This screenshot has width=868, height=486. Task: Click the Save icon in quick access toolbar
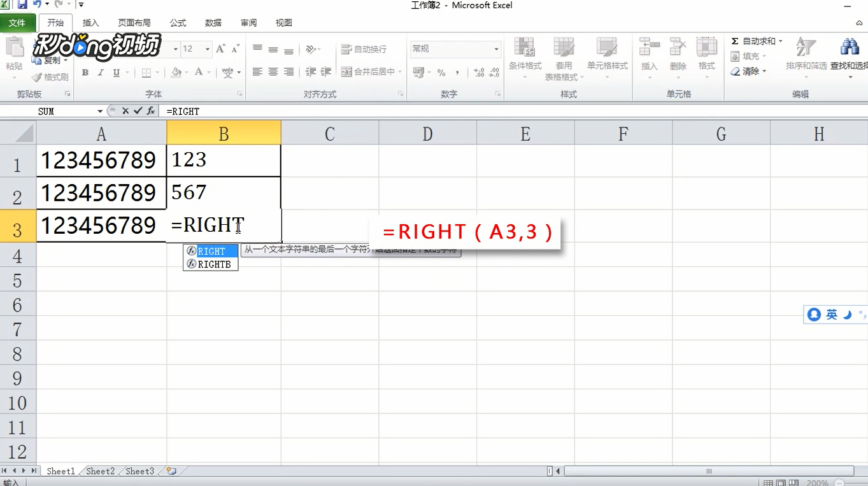[x=22, y=4]
